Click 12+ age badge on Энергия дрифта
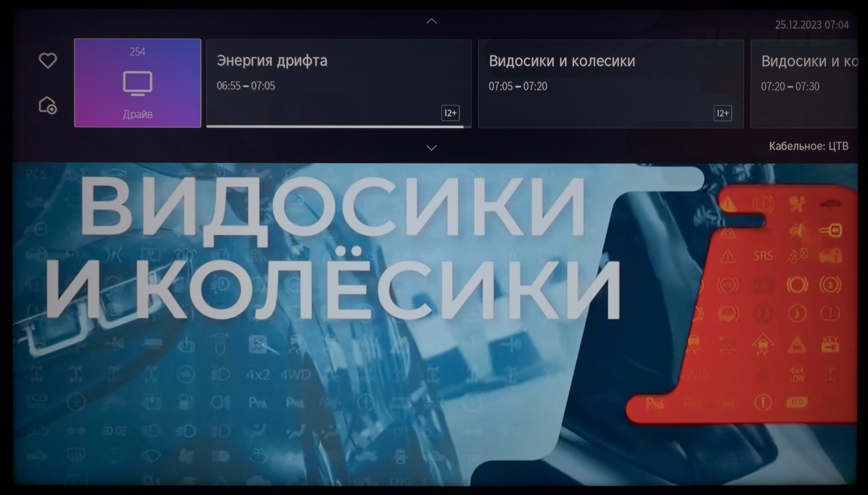The width and height of the screenshot is (868, 495). 450,113
